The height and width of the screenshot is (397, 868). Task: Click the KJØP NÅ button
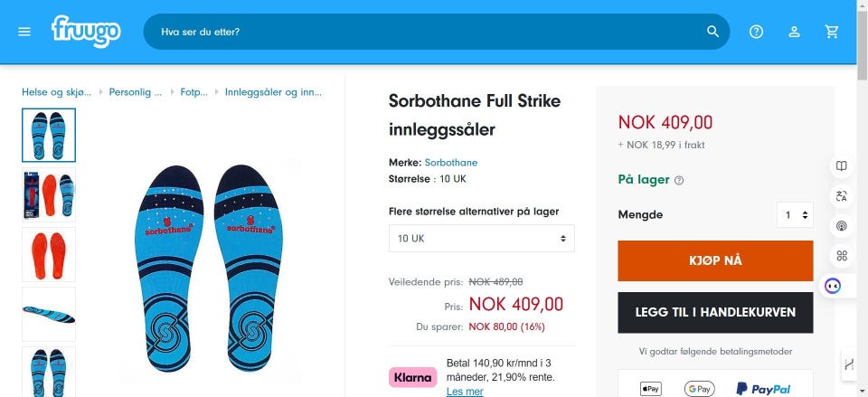pyautogui.click(x=715, y=260)
